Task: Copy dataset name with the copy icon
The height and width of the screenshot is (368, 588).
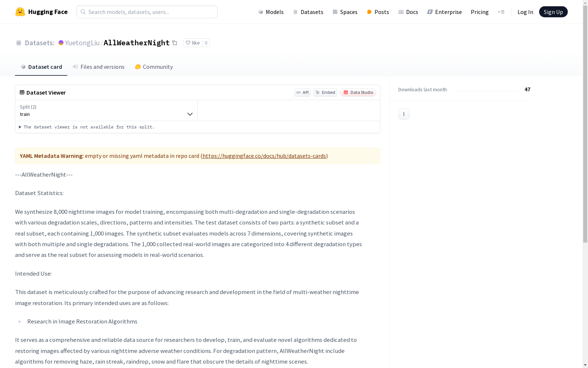Action: pyautogui.click(x=175, y=43)
